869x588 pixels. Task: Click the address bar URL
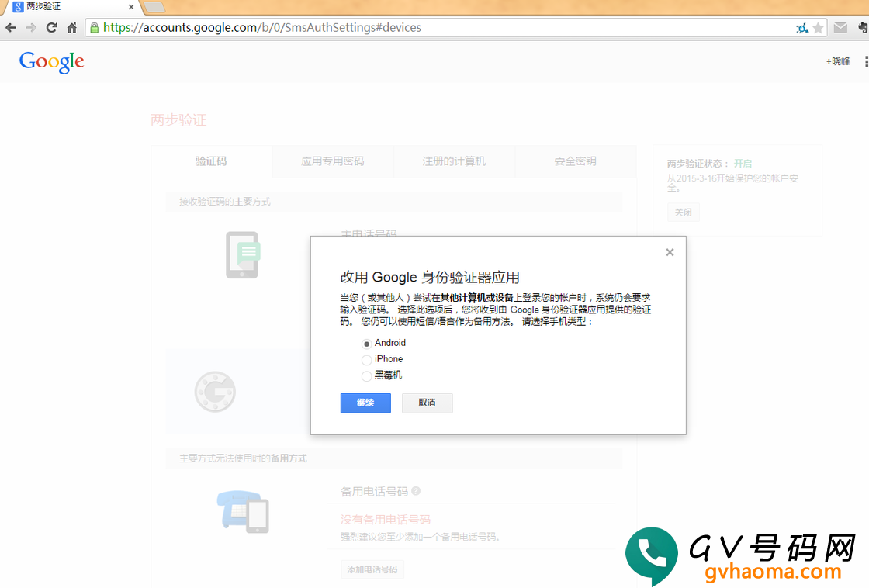click(262, 28)
